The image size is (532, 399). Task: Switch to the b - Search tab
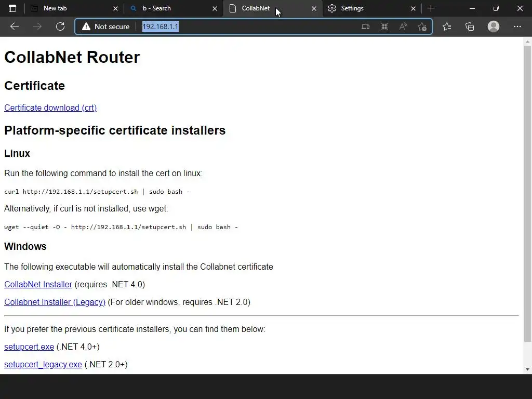[173, 8]
